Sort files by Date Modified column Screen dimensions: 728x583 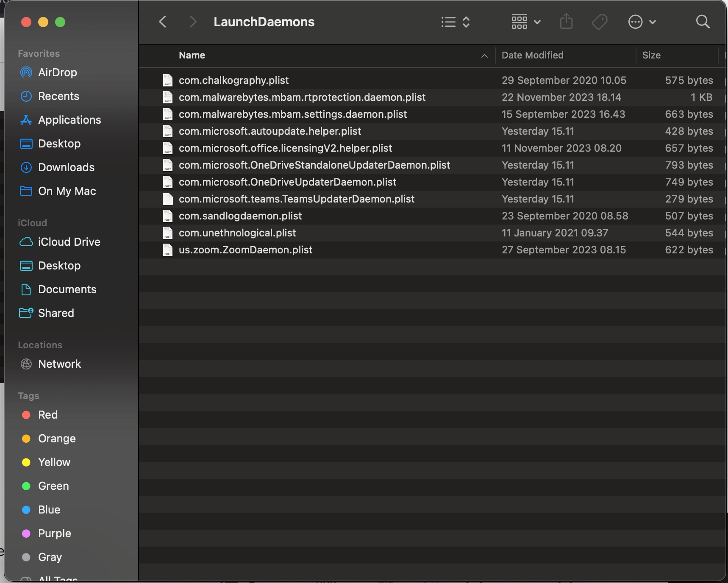532,55
